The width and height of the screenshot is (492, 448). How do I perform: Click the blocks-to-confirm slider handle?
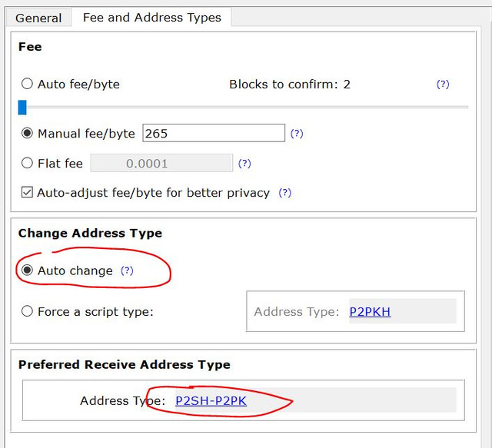[x=22, y=108]
